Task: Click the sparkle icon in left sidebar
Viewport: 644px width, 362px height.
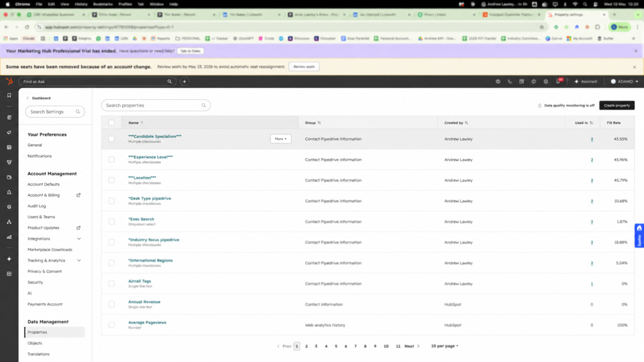Action: 9,259
